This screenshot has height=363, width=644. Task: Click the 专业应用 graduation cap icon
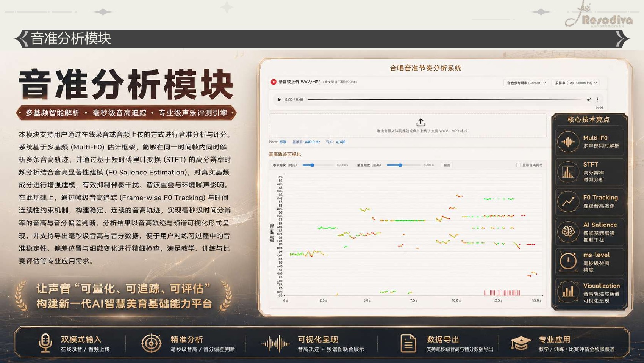[521, 343]
